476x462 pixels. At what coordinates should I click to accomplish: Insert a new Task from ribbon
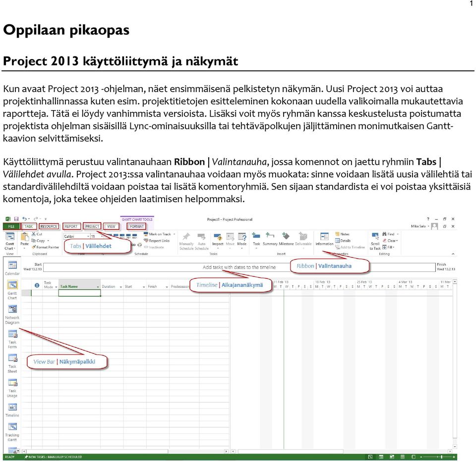pos(256,240)
